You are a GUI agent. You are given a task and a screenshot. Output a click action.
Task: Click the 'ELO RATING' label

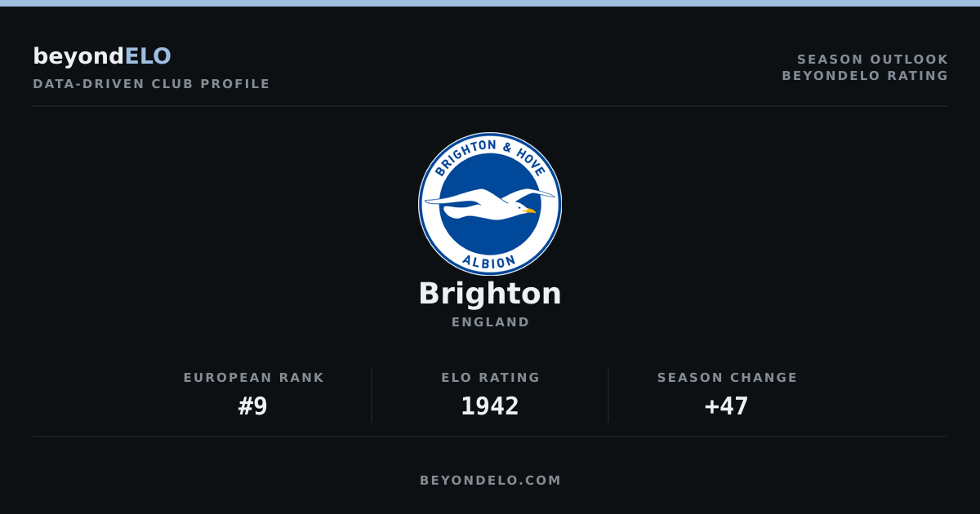click(x=491, y=378)
